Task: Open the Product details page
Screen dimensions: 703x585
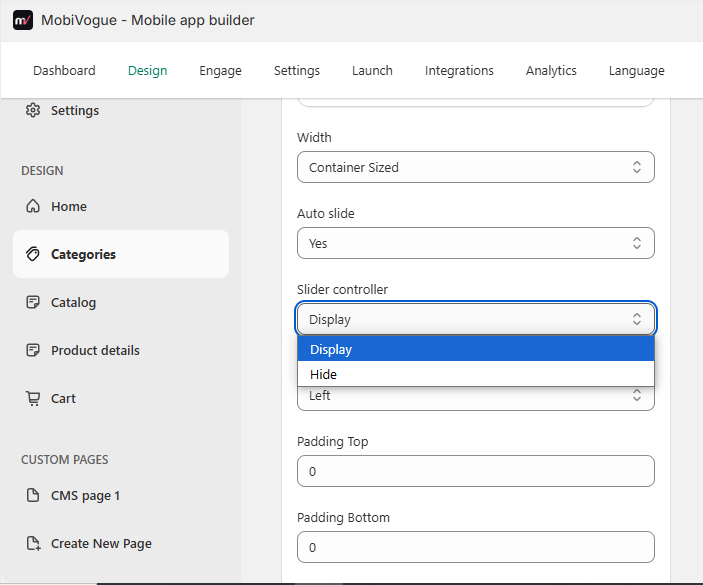Action: pos(95,350)
